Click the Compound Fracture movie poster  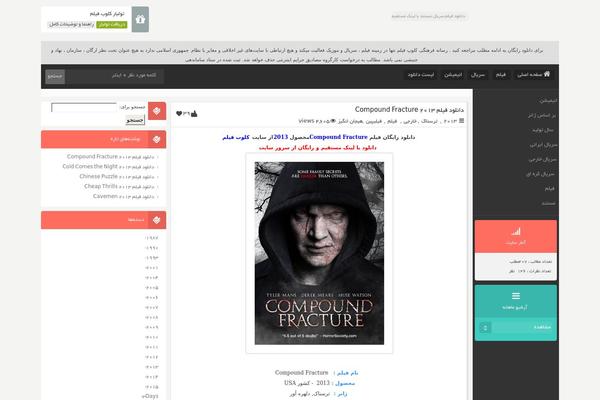click(319, 253)
